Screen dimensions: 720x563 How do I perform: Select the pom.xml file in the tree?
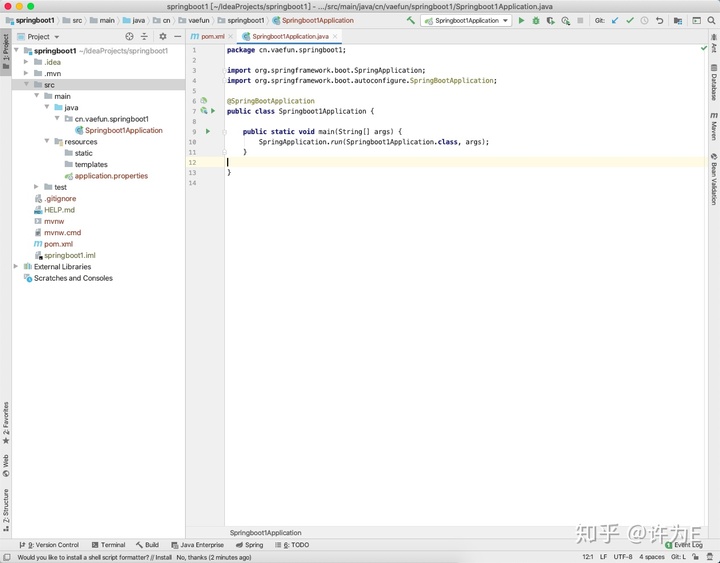coord(54,244)
